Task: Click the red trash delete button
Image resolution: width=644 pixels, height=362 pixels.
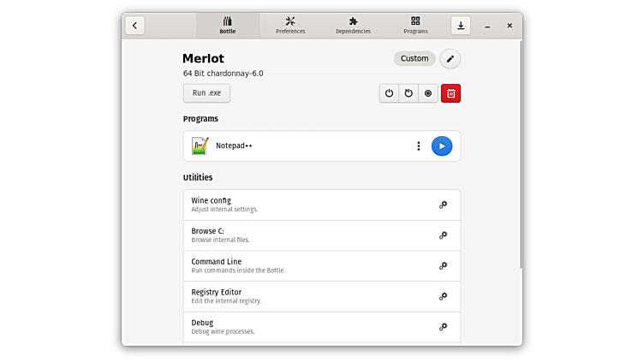Action: pos(450,93)
